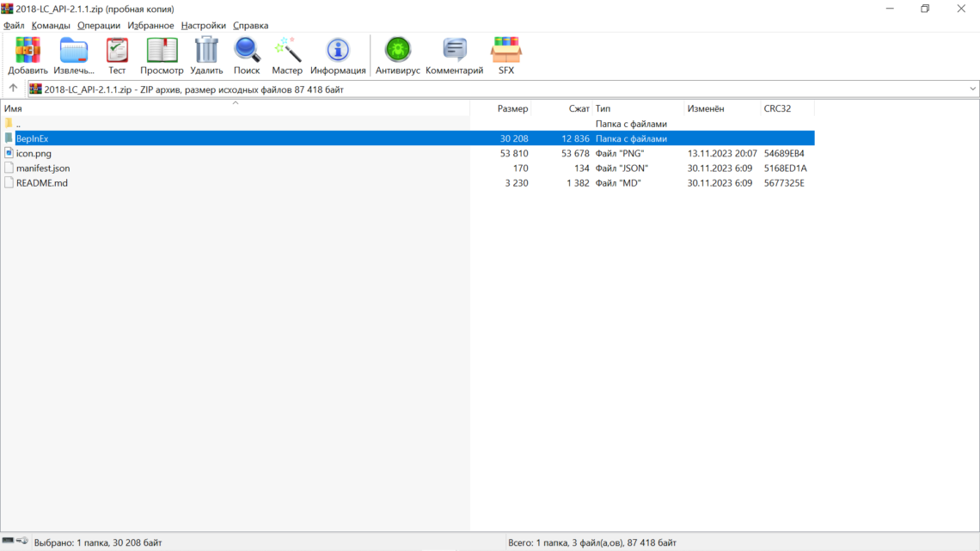
Task: Open the Избранное menu
Action: 150,26
